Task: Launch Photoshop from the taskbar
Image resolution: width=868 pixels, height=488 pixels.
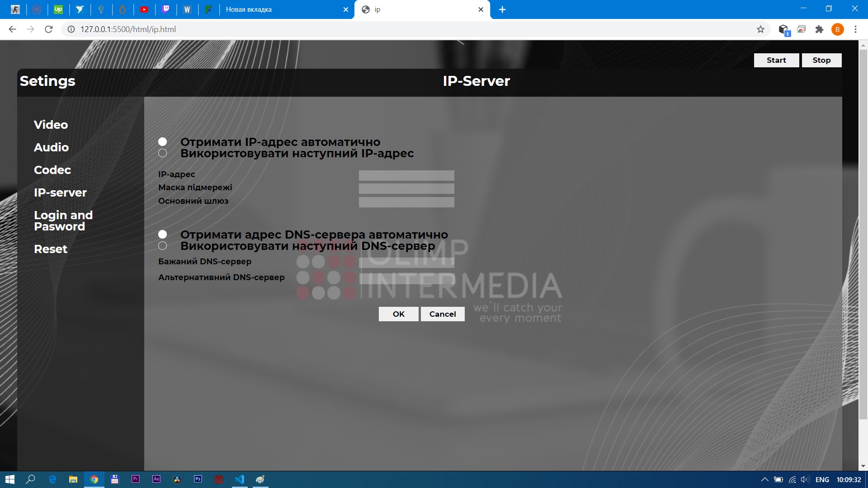Action: pos(198,479)
